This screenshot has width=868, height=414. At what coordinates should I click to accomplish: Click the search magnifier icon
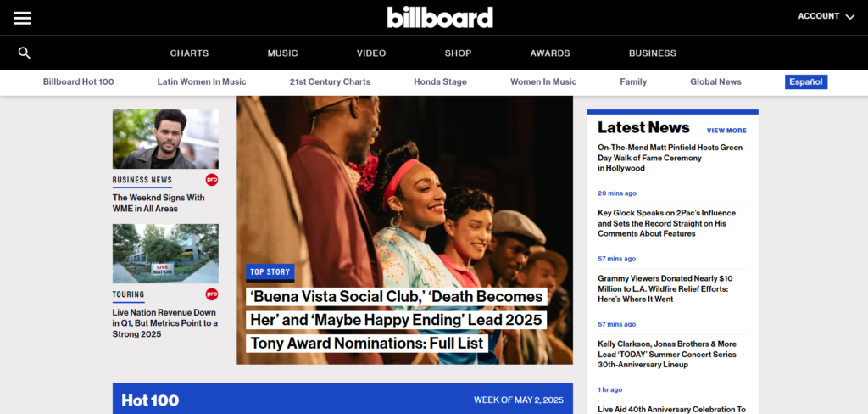(x=25, y=53)
